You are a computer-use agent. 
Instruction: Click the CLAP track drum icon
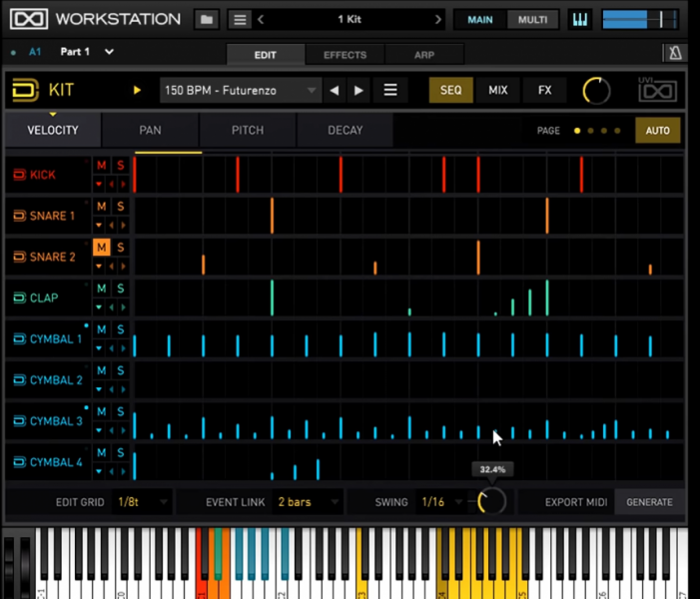tap(19, 298)
